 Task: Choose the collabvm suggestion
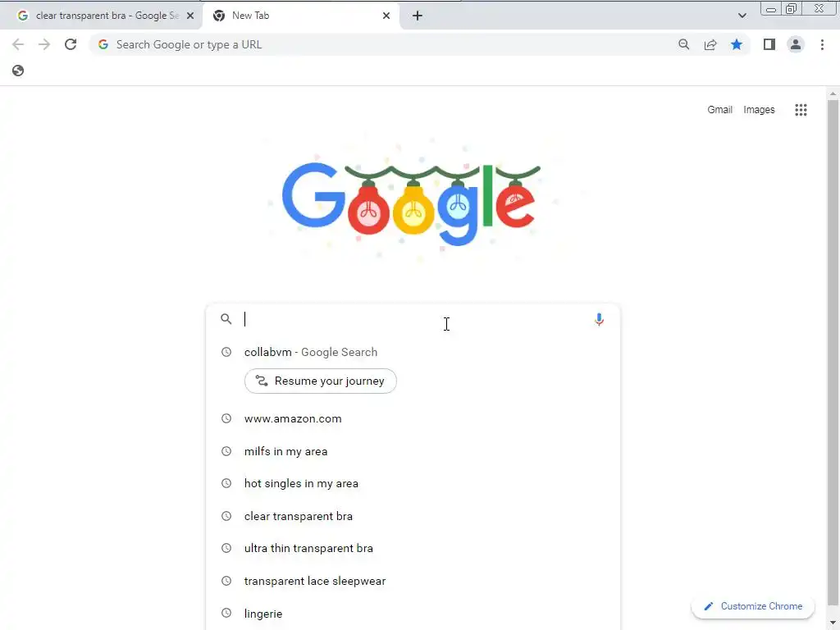[413, 352]
